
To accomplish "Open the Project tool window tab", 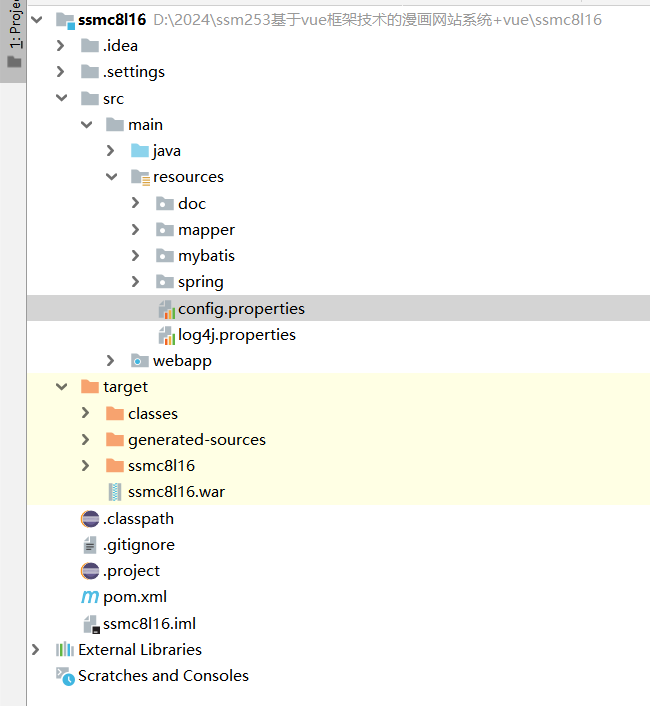I will pyautogui.click(x=14, y=40).
